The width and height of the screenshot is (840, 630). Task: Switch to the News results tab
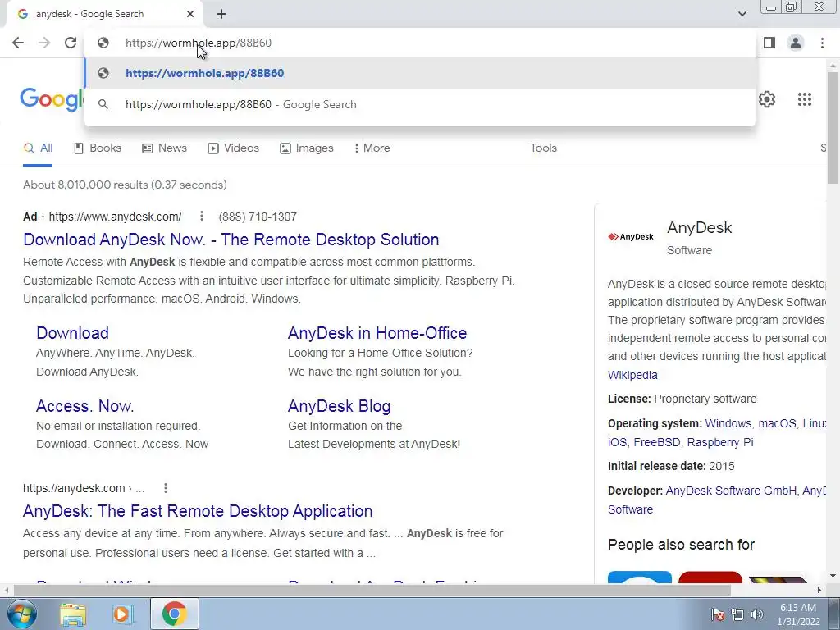[x=164, y=148]
